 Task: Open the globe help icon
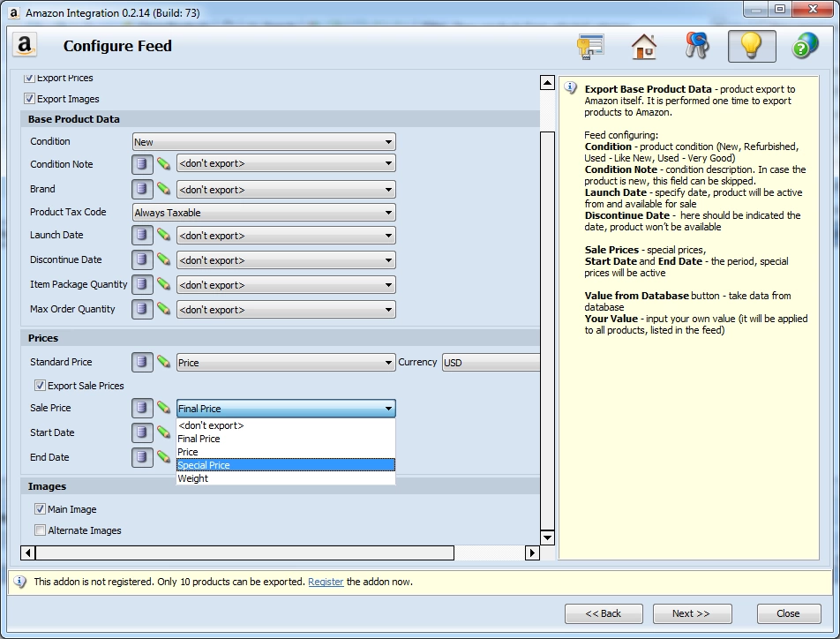pos(806,46)
